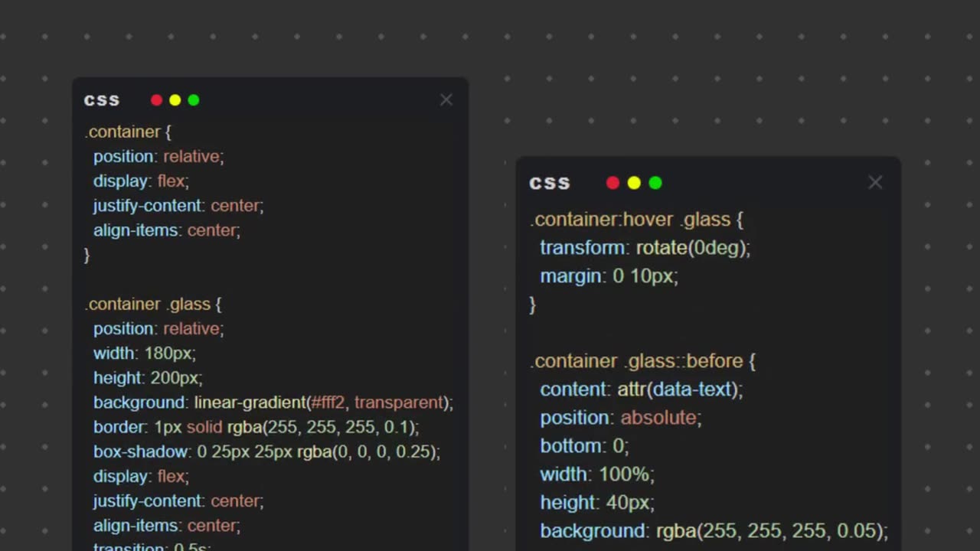Click the 'css' title of left window
980x551 pixels.
102,100
